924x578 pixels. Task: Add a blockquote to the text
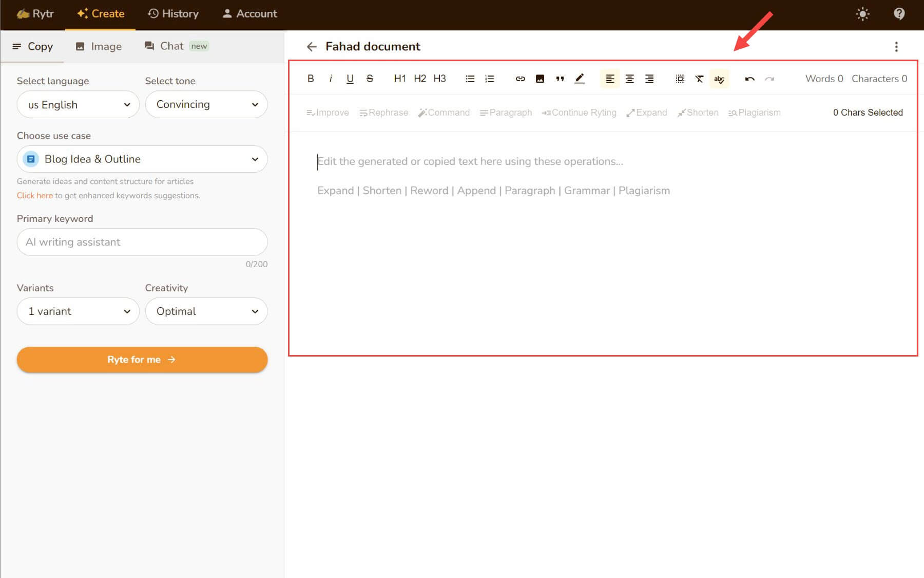click(560, 79)
